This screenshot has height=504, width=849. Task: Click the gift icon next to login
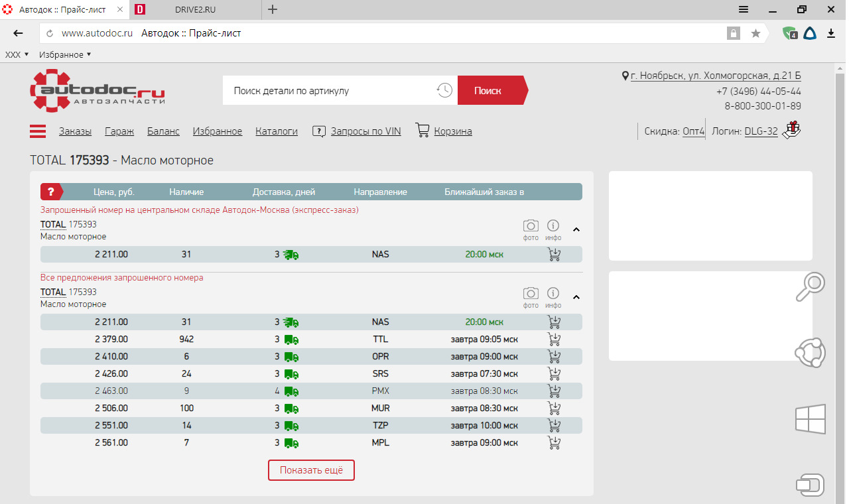click(x=791, y=130)
